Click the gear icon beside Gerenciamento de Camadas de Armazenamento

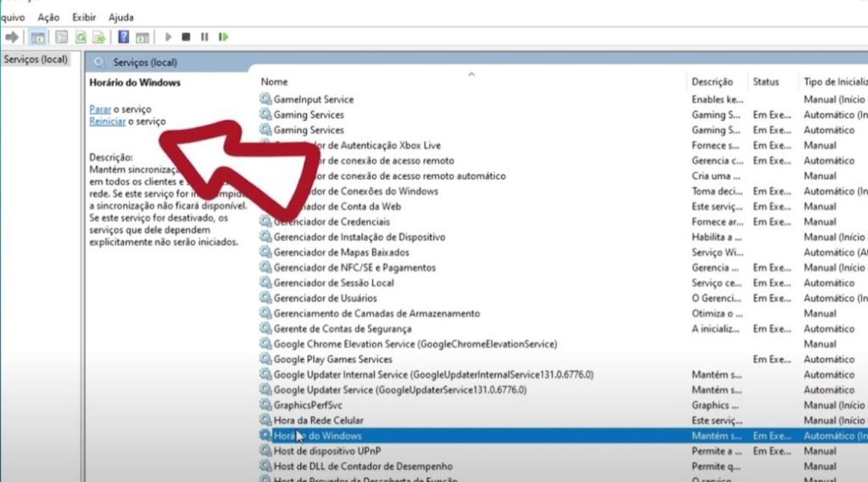[265, 313]
